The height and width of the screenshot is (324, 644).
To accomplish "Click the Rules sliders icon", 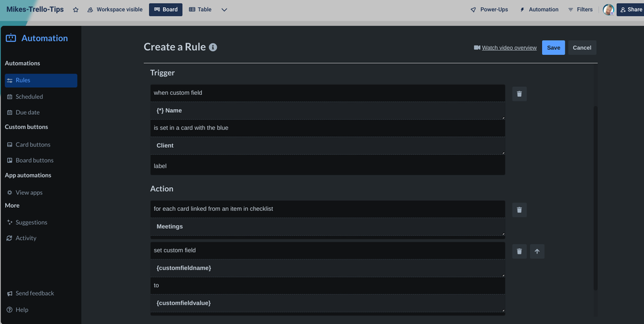I will [10, 81].
